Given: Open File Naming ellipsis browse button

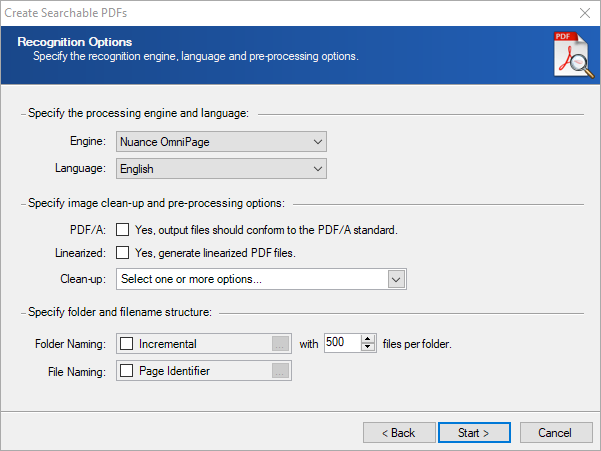Looking at the screenshot, I should coord(280,371).
